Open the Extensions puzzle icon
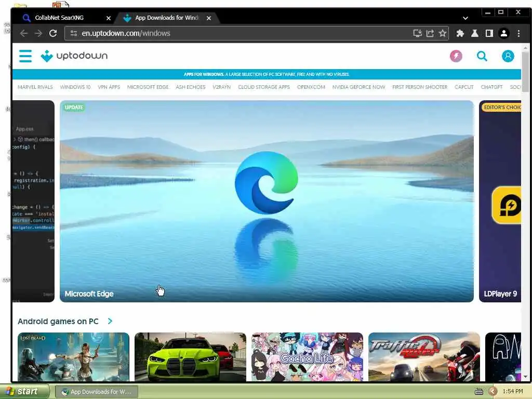Viewport: 532px width, 399px height. [x=460, y=33]
